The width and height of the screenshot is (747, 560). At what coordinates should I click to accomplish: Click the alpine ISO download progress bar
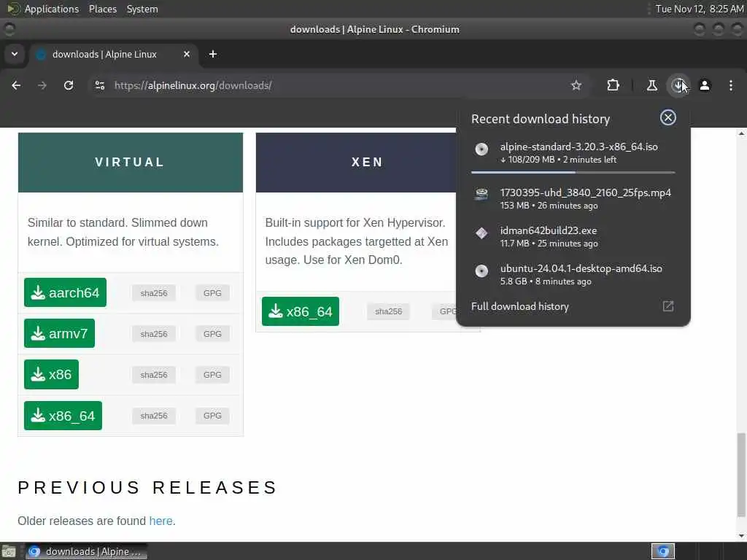573,172
